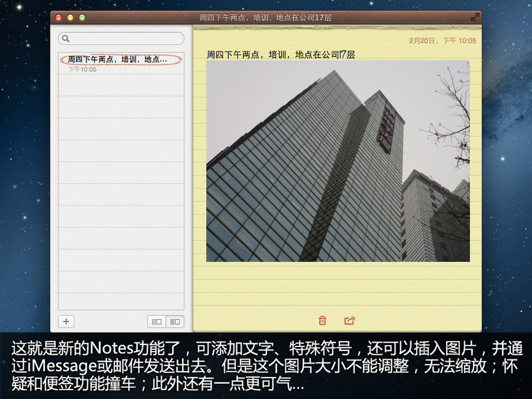Open the share menu icon
Screen dimensions: 532x399
(x=350, y=320)
